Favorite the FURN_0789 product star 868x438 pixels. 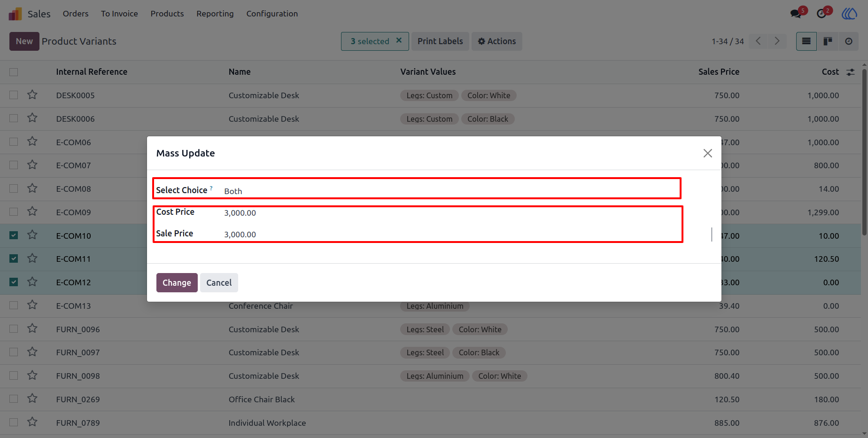coord(32,422)
